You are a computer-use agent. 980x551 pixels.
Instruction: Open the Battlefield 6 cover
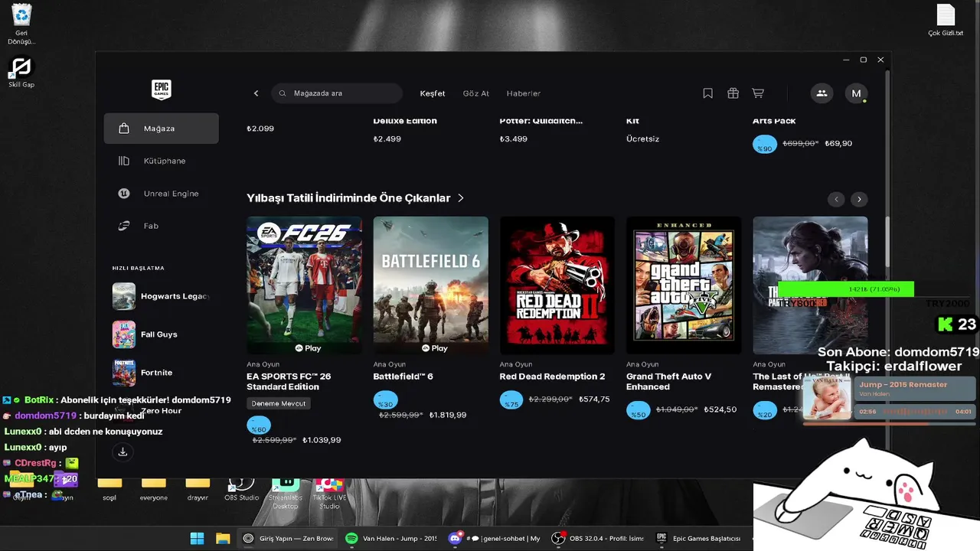[x=430, y=285]
